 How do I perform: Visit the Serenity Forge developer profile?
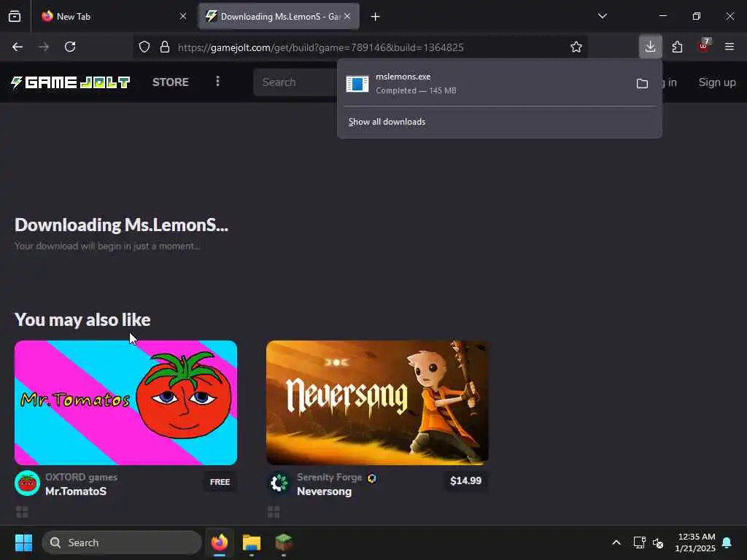tap(329, 477)
